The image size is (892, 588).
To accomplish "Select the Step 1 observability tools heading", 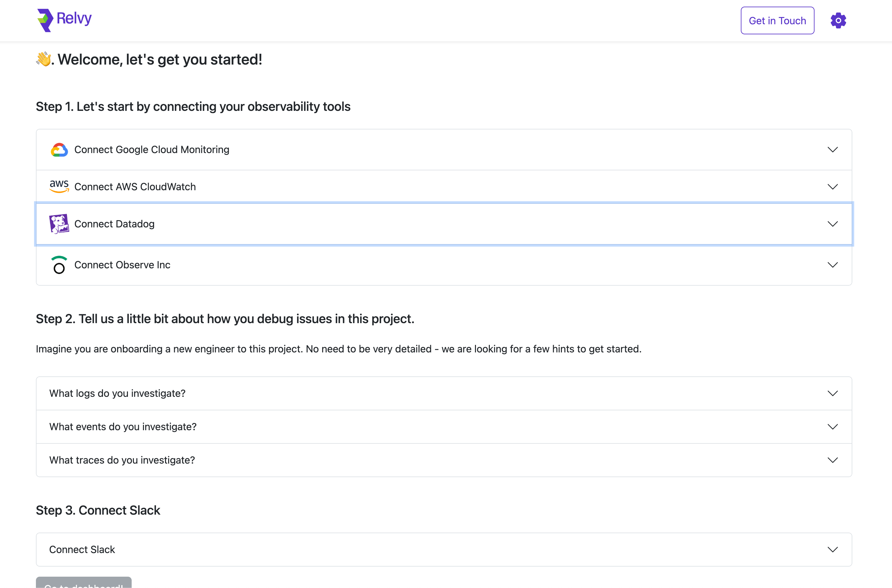I will pos(193,106).
